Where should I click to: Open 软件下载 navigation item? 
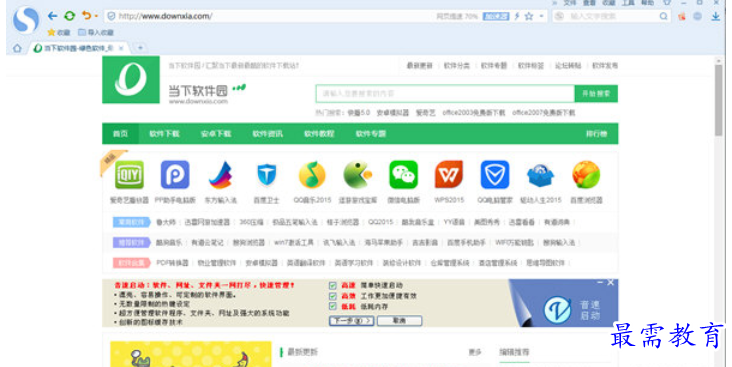tap(164, 134)
